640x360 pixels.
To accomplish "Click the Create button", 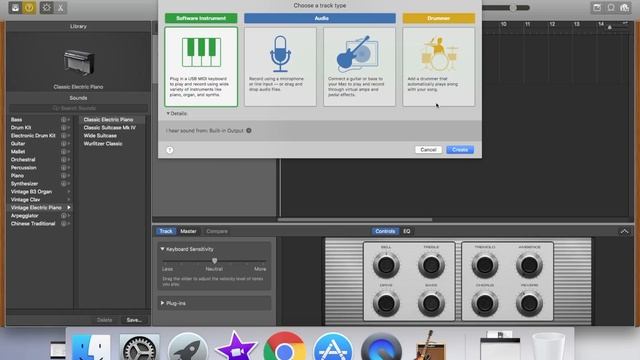I will (460, 150).
